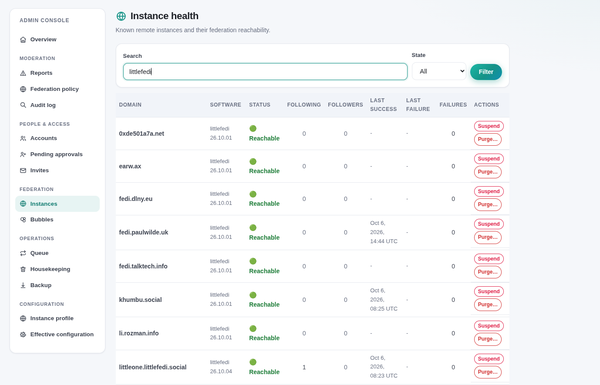Purge the fedi.paulwilde.uk instance
The height and width of the screenshot is (385, 600).
[488, 237]
